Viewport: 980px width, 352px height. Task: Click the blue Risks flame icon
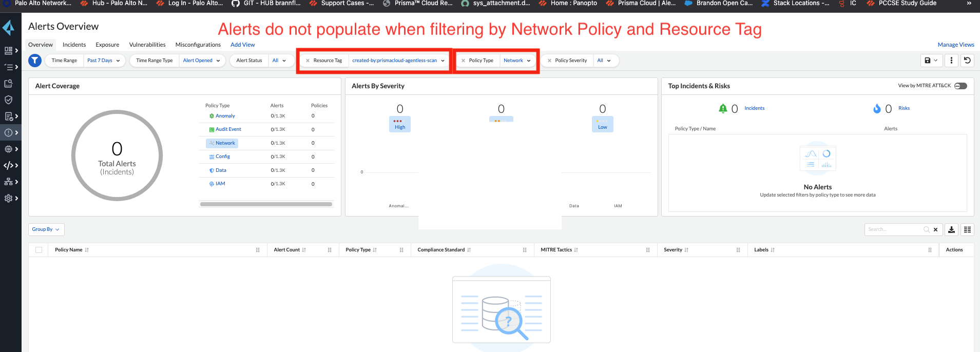pos(877,108)
